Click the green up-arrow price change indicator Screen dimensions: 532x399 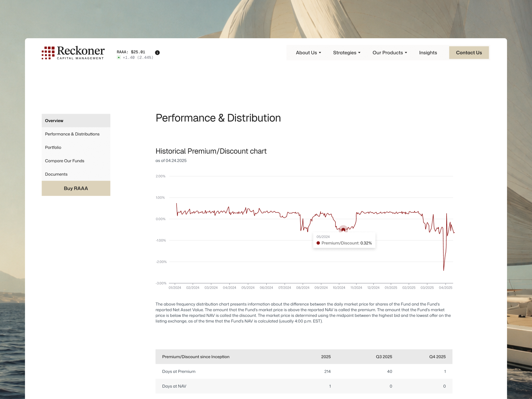coord(119,58)
